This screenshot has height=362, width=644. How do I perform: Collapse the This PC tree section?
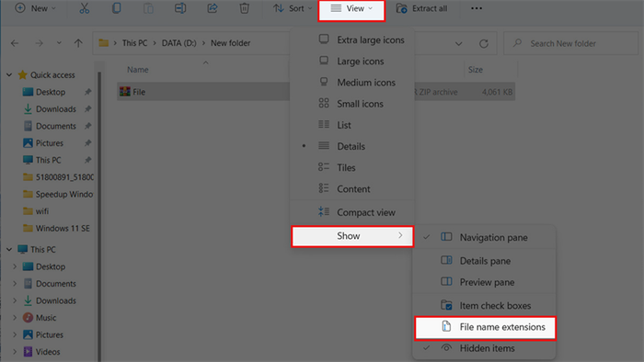tap(9, 249)
